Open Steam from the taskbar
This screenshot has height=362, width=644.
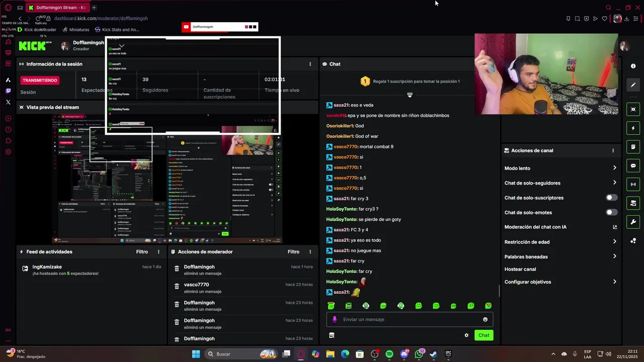[x=433, y=354]
